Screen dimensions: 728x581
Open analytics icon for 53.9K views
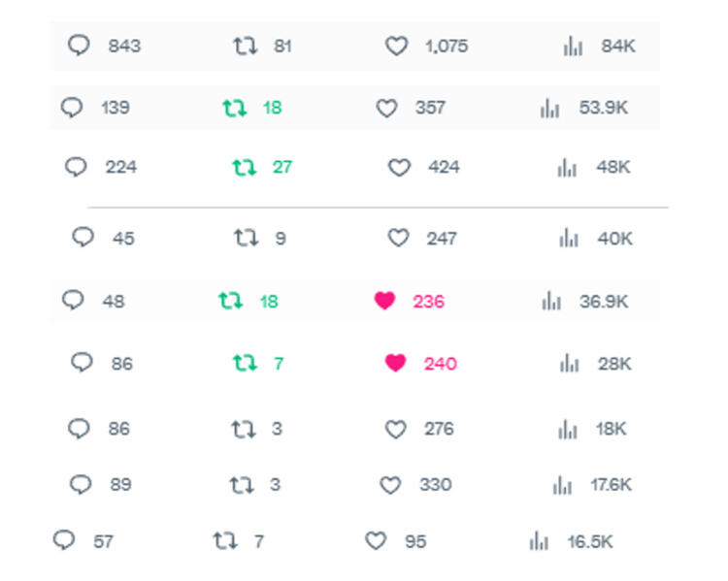click(x=550, y=109)
